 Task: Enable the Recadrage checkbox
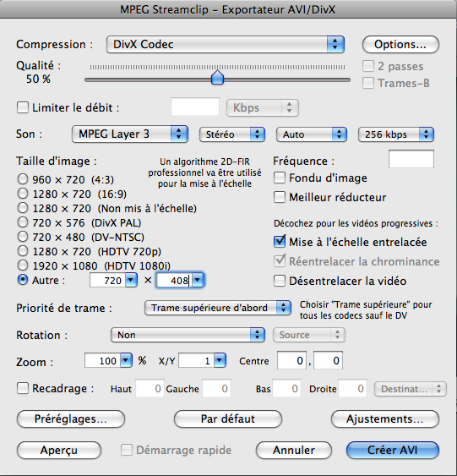[x=23, y=388]
